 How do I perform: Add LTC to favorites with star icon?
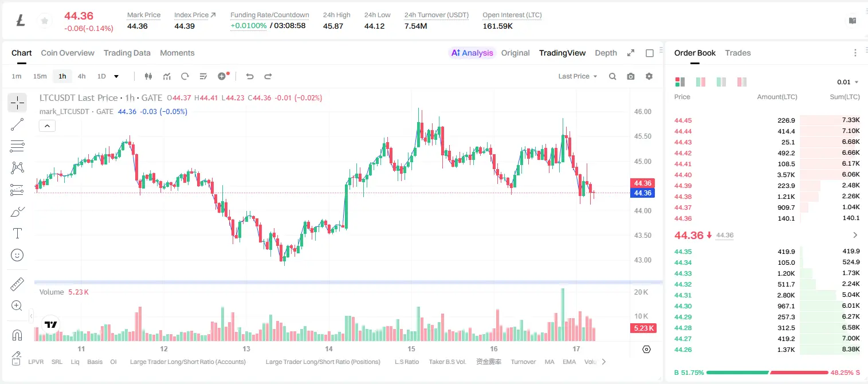pyautogui.click(x=44, y=21)
